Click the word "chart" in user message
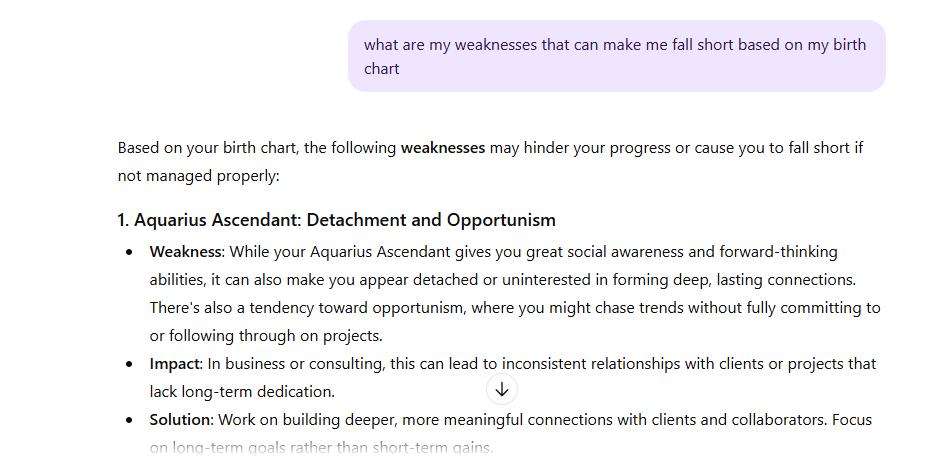 click(382, 69)
